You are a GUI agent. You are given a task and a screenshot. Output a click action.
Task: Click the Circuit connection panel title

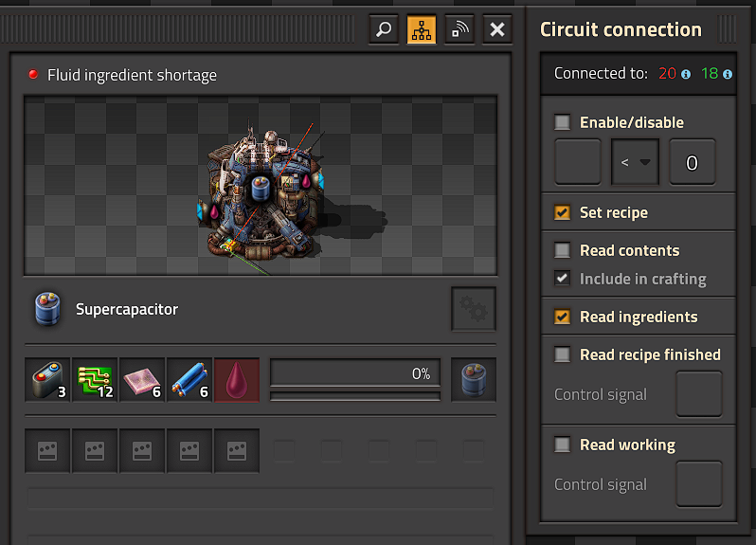[x=621, y=29]
